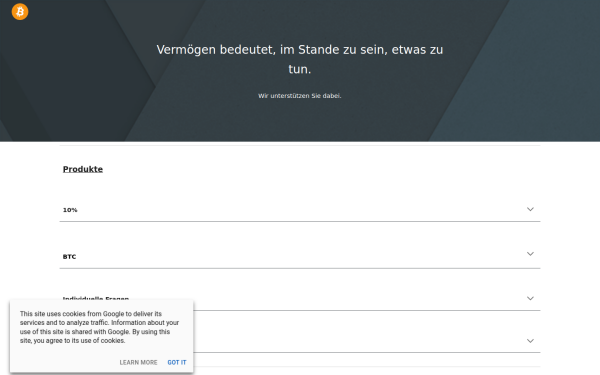600x375 pixels.
Task: Click the orange Bitcoin logo icon
Action: pos(20,11)
